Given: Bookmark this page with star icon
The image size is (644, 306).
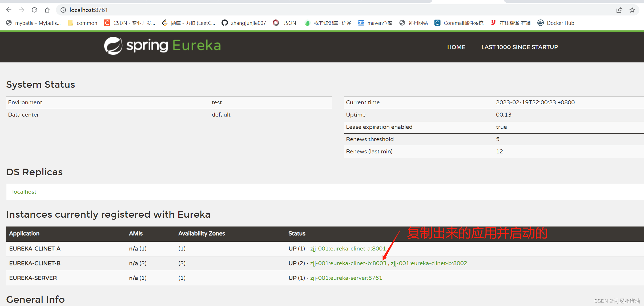Looking at the screenshot, I should pos(632,10).
